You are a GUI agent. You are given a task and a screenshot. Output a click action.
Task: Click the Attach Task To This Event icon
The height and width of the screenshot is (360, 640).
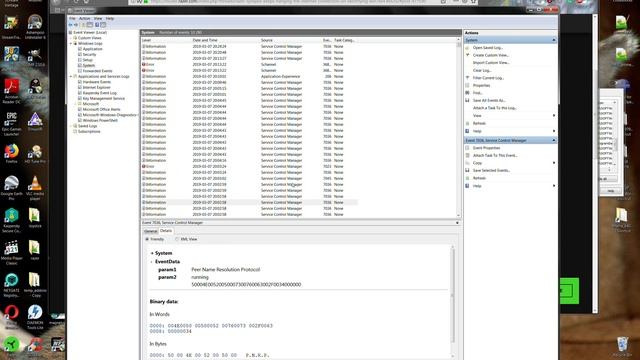[467, 156]
